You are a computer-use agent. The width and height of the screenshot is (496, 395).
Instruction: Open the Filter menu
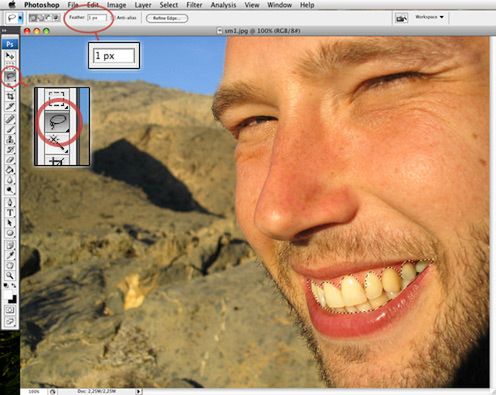click(194, 5)
